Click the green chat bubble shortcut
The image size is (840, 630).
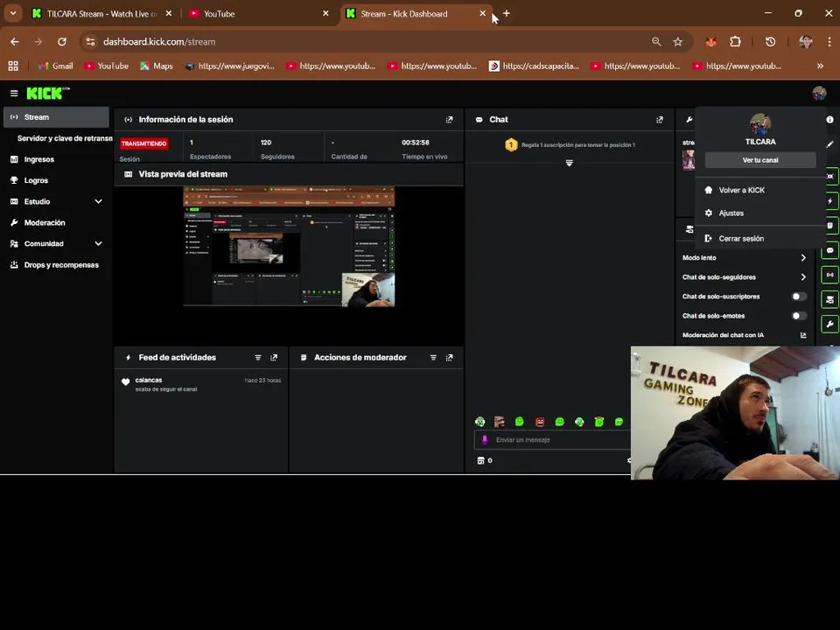click(x=829, y=250)
